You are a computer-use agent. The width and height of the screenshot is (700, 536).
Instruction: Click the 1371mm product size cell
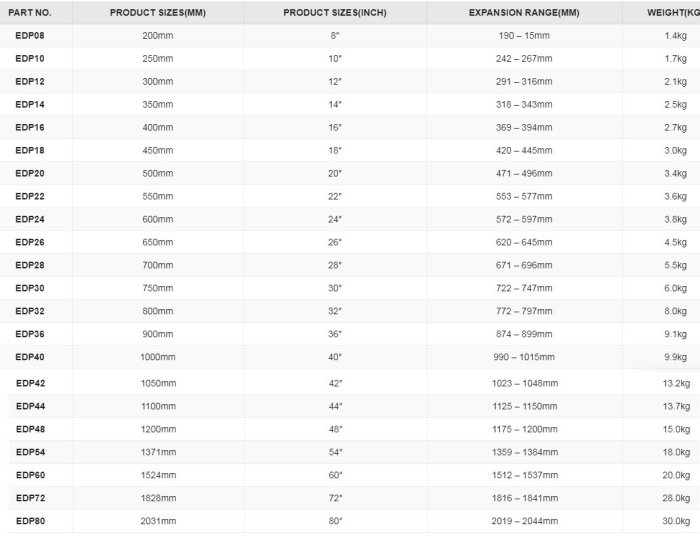point(158,452)
